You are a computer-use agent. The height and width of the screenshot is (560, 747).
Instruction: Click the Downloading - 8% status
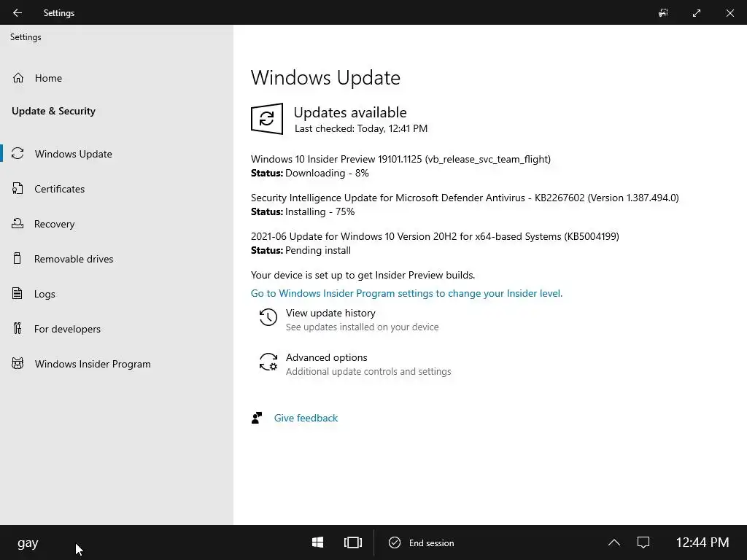327,173
